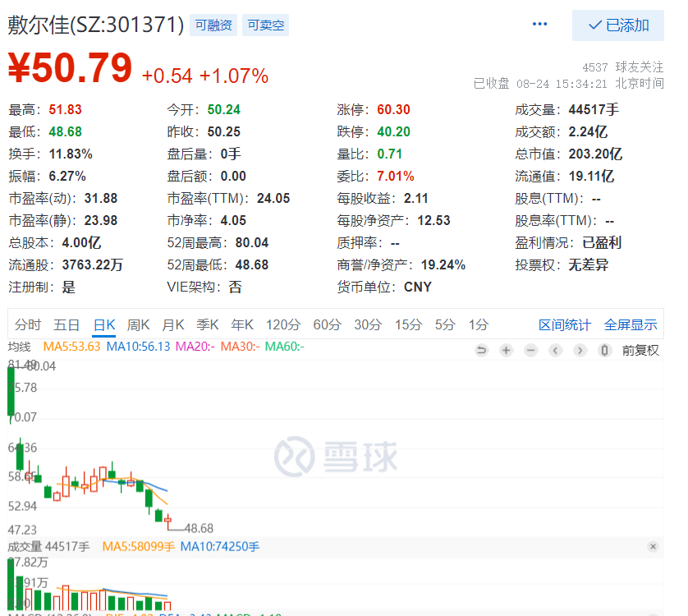
Task: Switch to the 60分 chart tab
Action: (327, 324)
